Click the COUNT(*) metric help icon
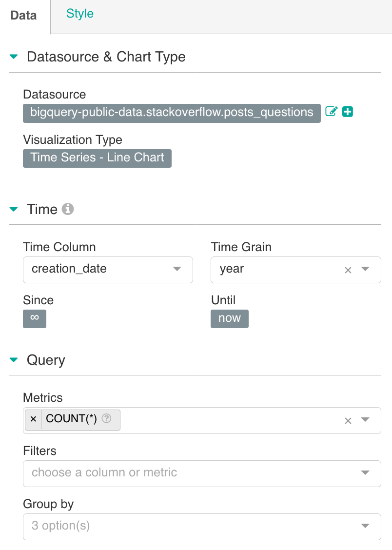 (x=106, y=419)
